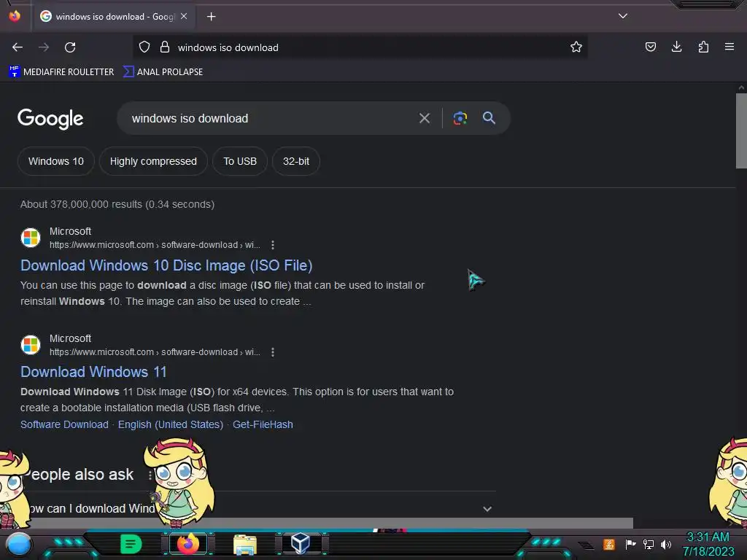Click the Firefox taskbar icon

pos(188,544)
